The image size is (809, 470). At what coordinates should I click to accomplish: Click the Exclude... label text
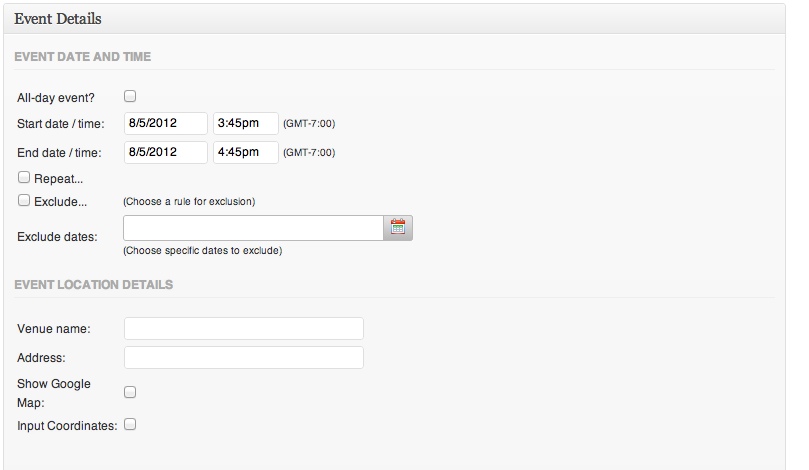click(60, 202)
